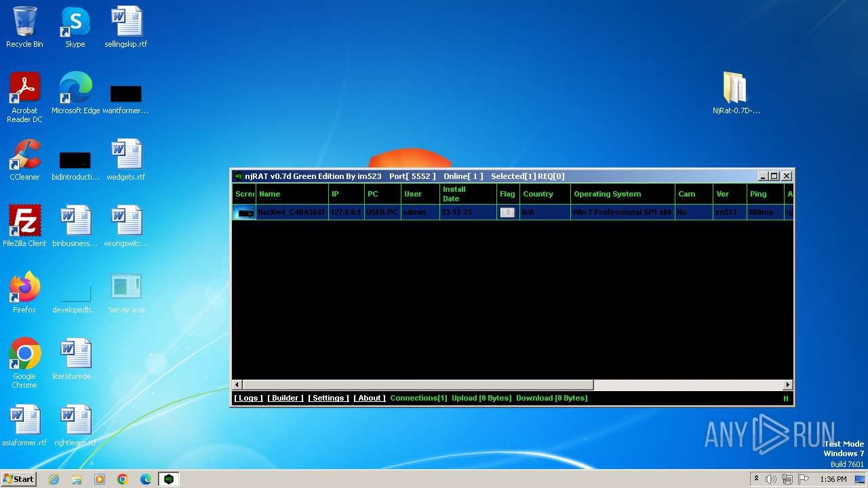Sort by Cam column header
Image resolution: width=868 pixels, height=488 pixels.
694,194
